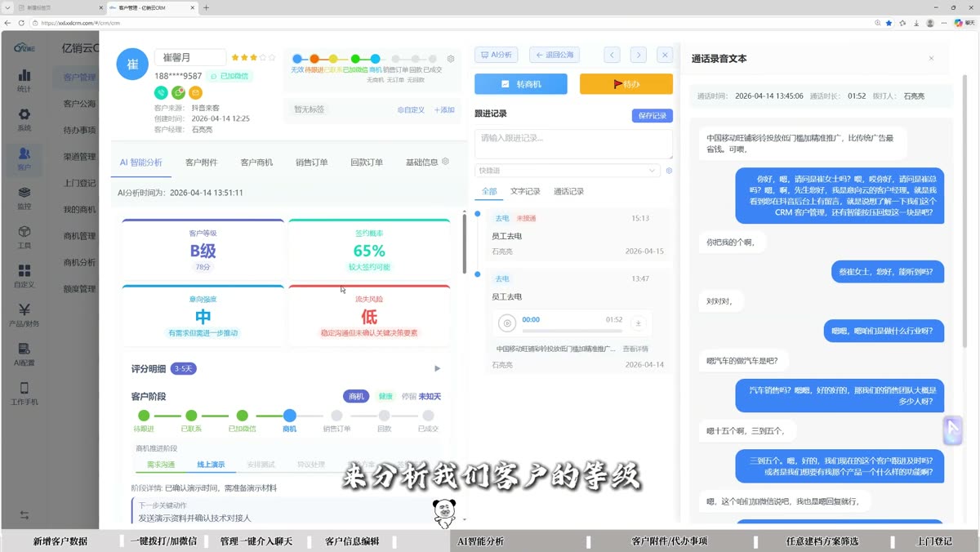Switch to 回款订单 tab
The height and width of the screenshot is (552, 980).
point(367,162)
